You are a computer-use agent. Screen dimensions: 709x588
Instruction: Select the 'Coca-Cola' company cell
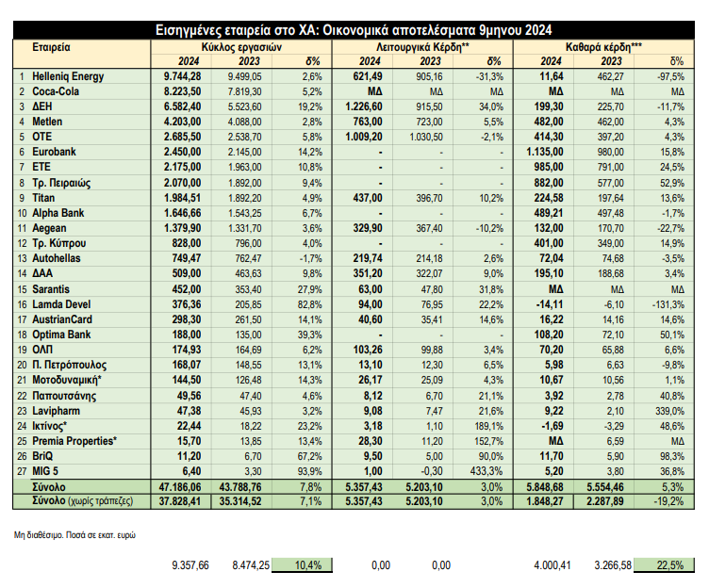tap(56, 91)
